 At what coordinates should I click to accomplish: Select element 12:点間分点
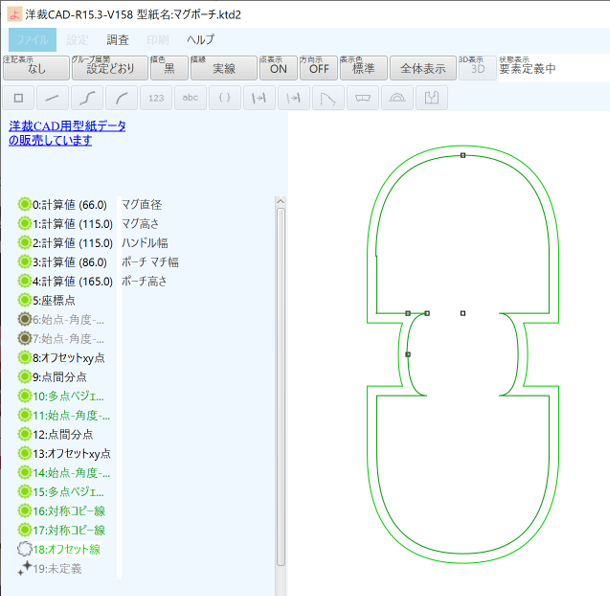tap(62, 434)
